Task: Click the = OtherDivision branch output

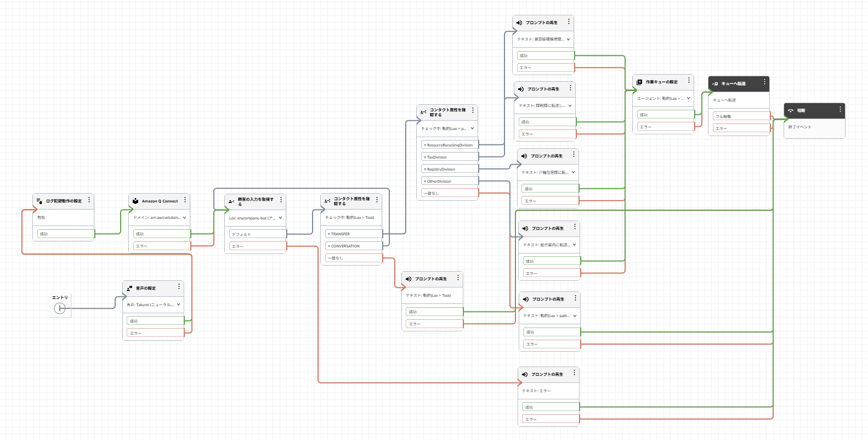Action: point(450,182)
